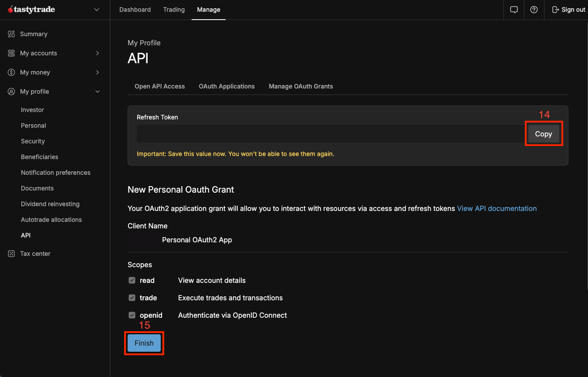Click the sign out arrow icon
The image size is (588, 377).
pos(555,10)
